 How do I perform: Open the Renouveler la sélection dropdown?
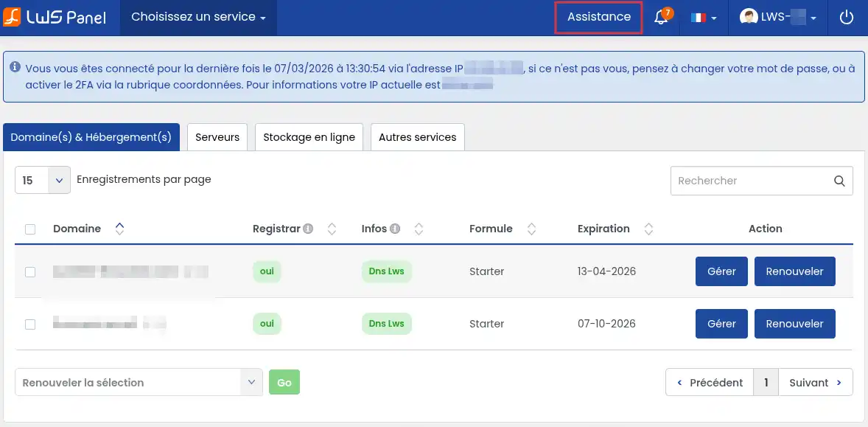click(139, 382)
